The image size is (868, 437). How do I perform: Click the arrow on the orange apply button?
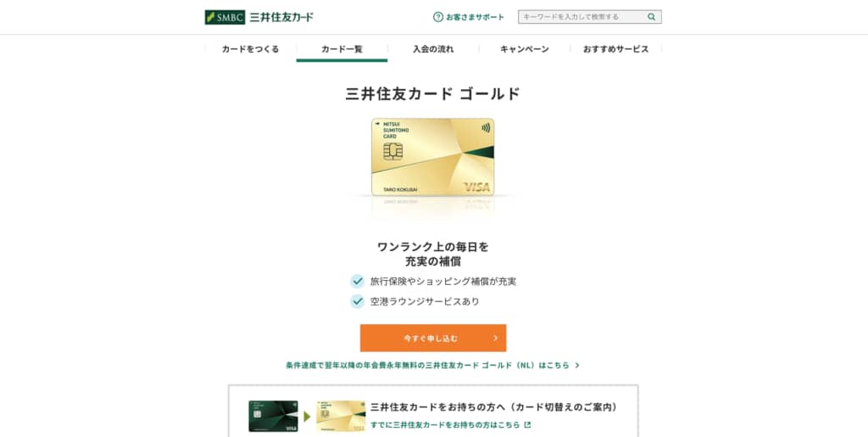point(495,338)
